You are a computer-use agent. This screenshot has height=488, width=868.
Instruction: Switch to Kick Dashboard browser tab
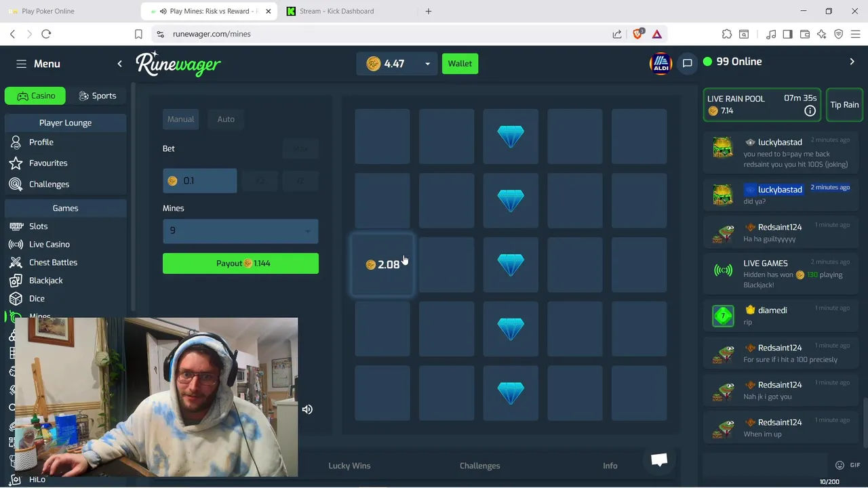tap(337, 12)
